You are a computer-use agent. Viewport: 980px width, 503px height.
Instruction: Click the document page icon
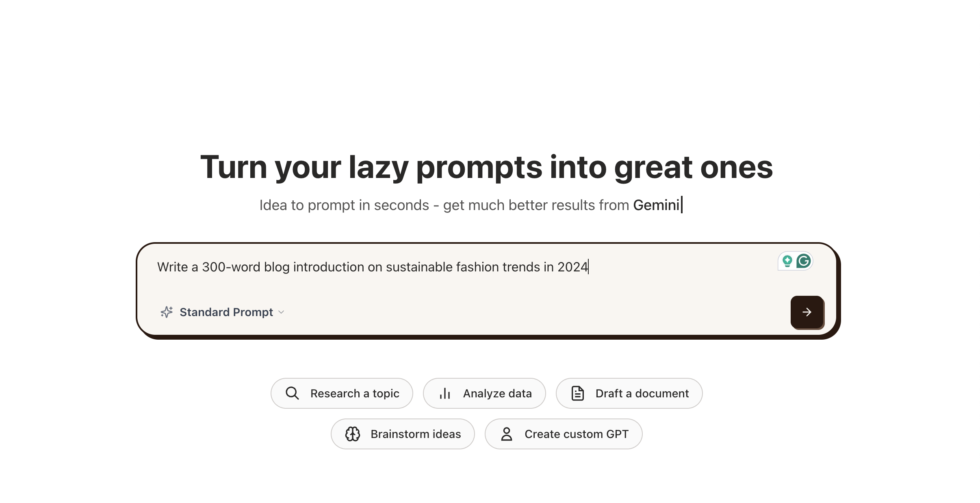click(578, 393)
